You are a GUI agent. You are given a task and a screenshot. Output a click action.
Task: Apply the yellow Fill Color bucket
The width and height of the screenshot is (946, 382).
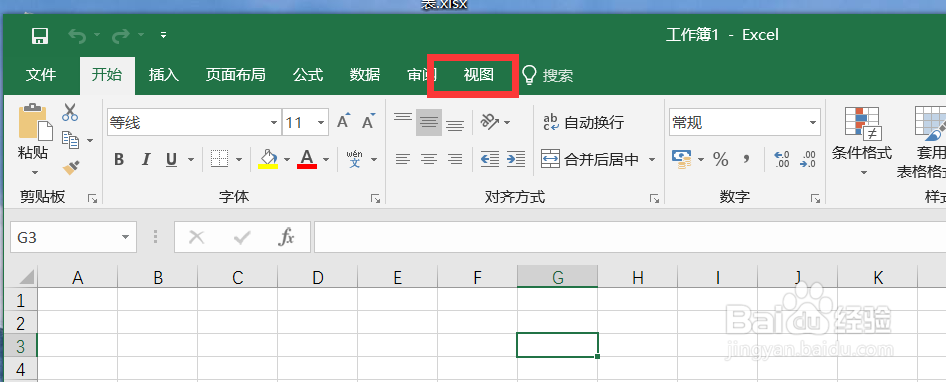(x=268, y=159)
